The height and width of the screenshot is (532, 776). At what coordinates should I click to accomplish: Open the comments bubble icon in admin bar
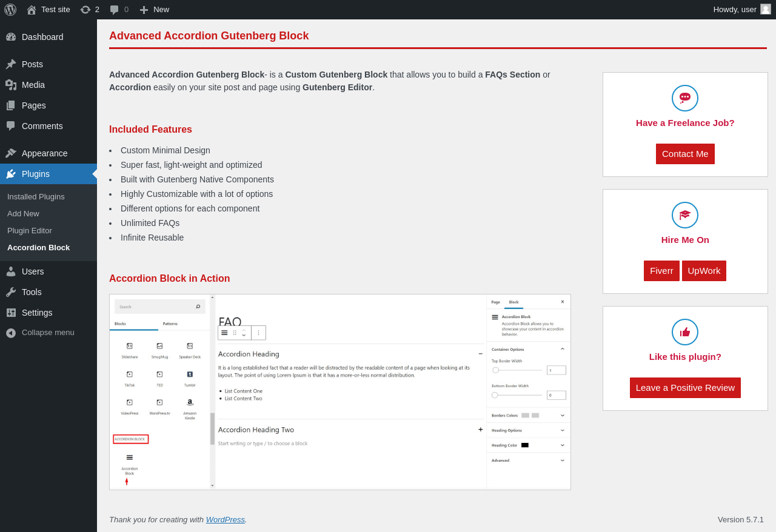click(x=114, y=10)
